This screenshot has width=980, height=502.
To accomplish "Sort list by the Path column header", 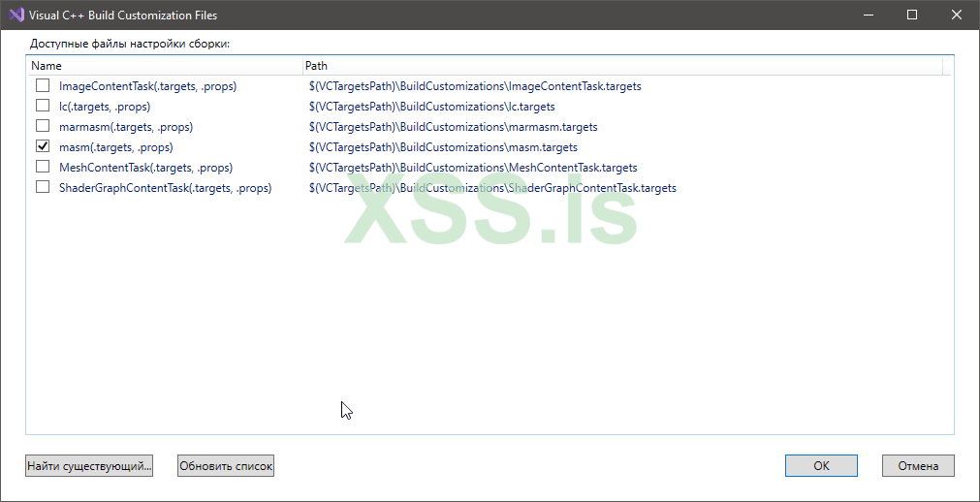I will point(622,66).
